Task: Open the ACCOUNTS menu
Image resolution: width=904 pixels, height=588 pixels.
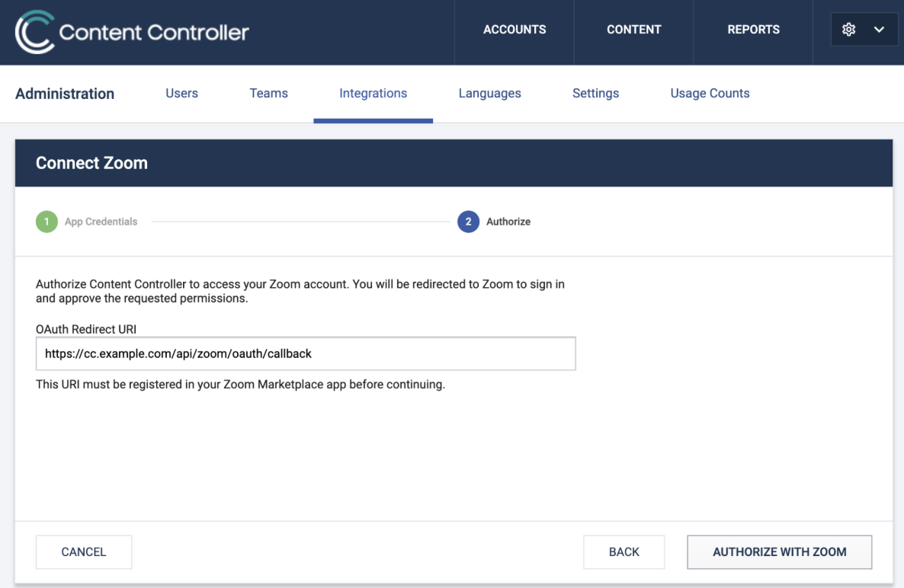Action: pyautogui.click(x=515, y=30)
